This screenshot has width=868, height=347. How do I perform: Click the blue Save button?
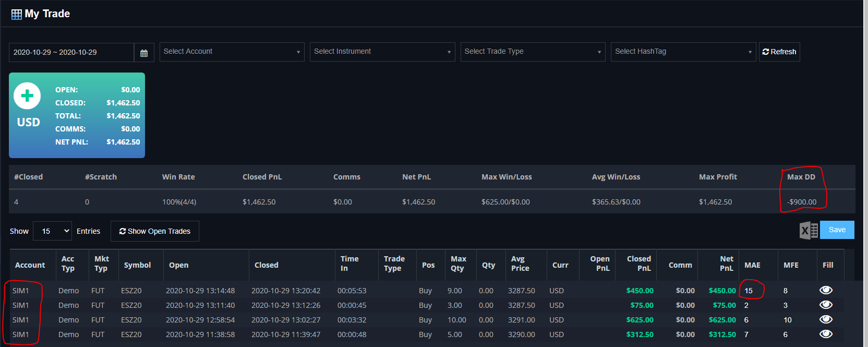point(837,230)
